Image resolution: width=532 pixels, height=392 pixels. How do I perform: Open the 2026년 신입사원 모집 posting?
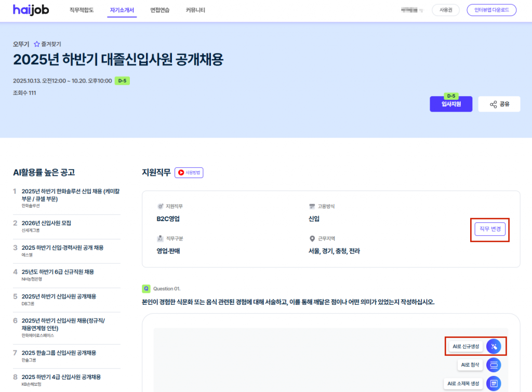[47, 223]
